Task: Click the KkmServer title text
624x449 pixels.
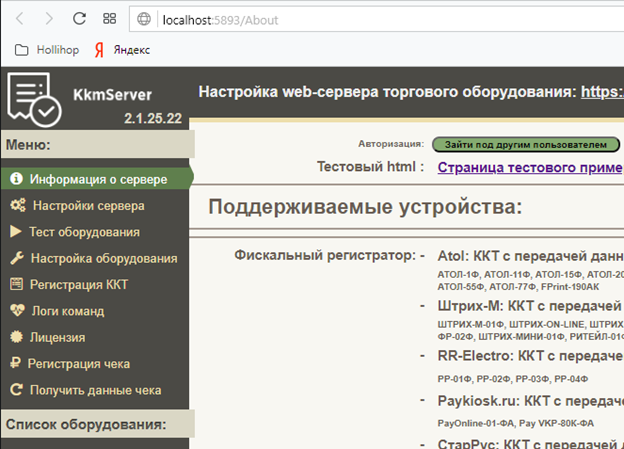Action: (112, 95)
